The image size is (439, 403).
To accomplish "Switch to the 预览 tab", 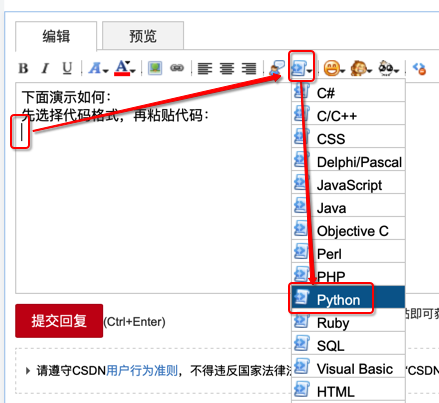I will pyautogui.click(x=143, y=36).
